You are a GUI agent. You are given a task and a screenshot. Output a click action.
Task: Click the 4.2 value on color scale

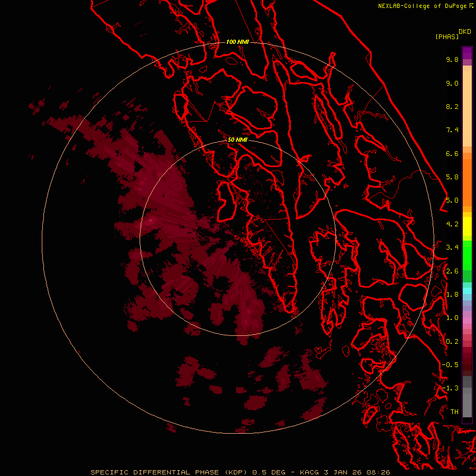(452, 224)
